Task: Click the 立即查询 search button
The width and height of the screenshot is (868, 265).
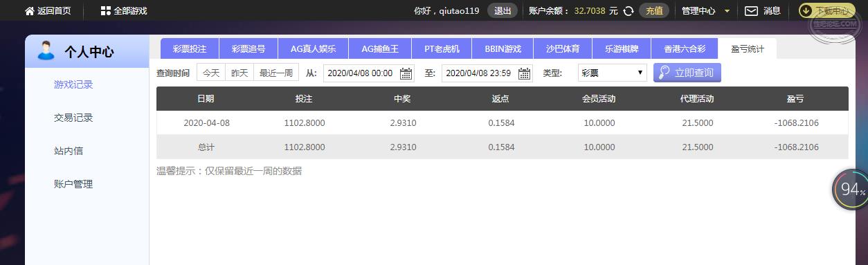Action: [687, 73]
